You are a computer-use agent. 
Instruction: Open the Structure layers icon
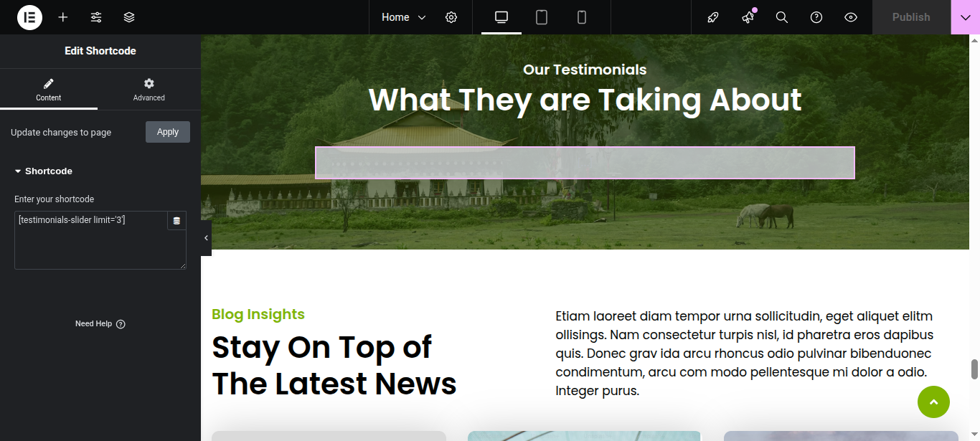click(x=129, y=17)
